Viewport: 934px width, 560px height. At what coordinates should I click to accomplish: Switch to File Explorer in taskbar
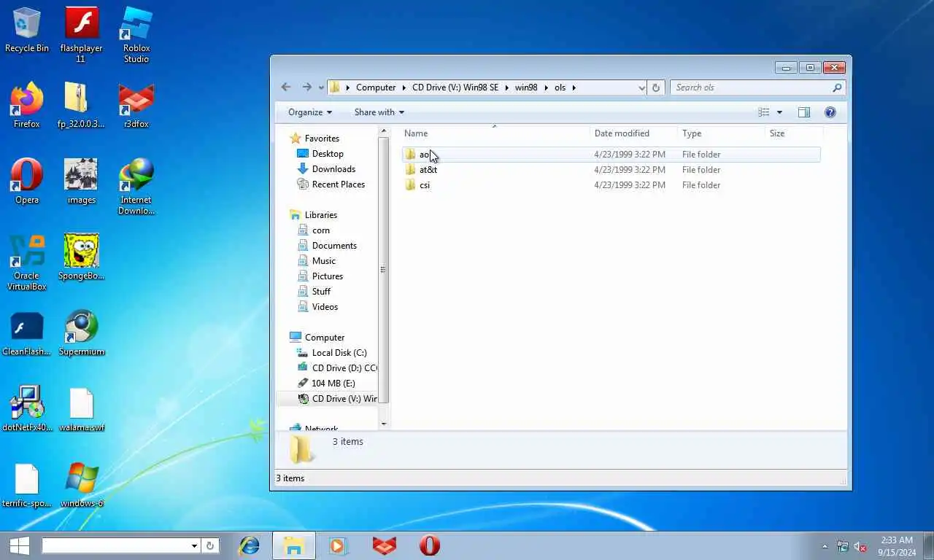coord(293,545)
